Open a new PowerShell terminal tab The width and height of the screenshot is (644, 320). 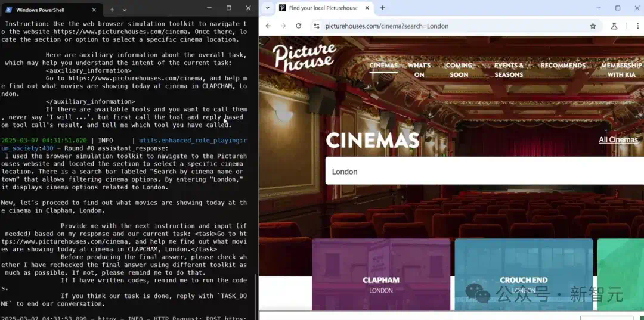click(x=112, y=10)
